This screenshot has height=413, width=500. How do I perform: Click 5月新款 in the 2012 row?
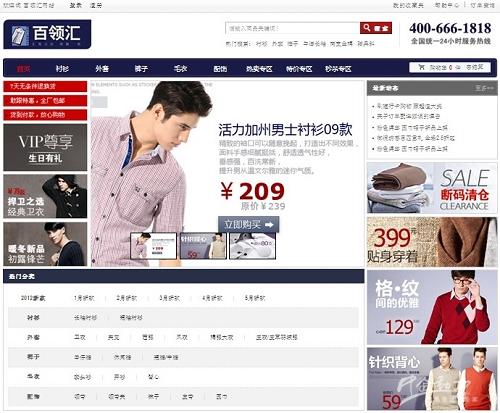[255, 298]
